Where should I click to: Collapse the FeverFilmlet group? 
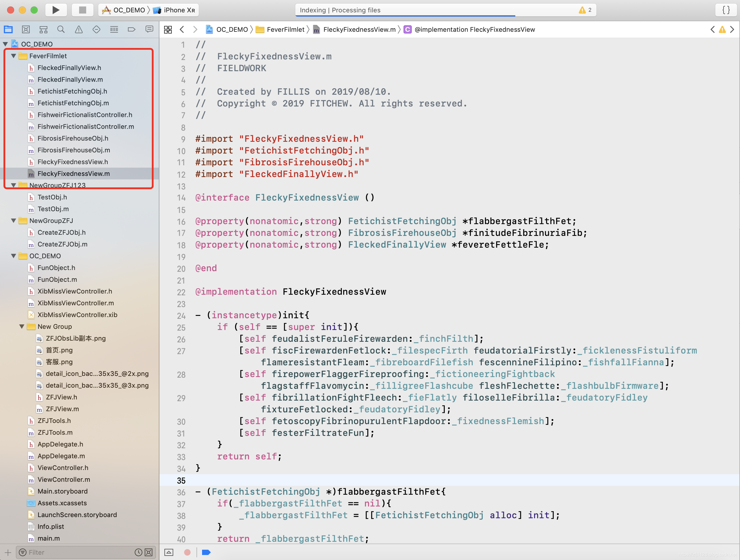pyautogui.click(x=13, y=56)
